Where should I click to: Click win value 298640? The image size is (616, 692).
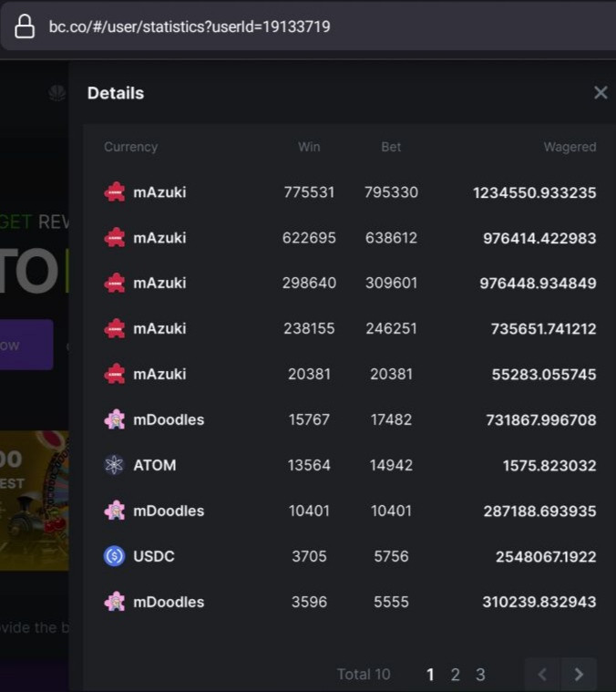point(309,283)
